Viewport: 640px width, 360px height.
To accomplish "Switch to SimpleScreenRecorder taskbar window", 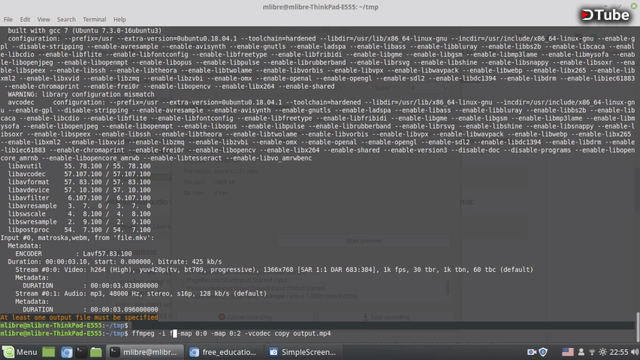I will point(302,352).
